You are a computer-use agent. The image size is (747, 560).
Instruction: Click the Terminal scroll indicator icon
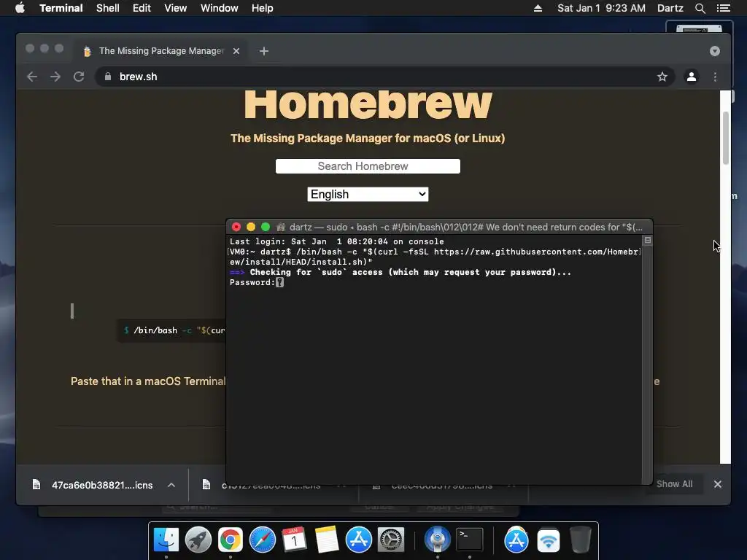pos(648,241)
